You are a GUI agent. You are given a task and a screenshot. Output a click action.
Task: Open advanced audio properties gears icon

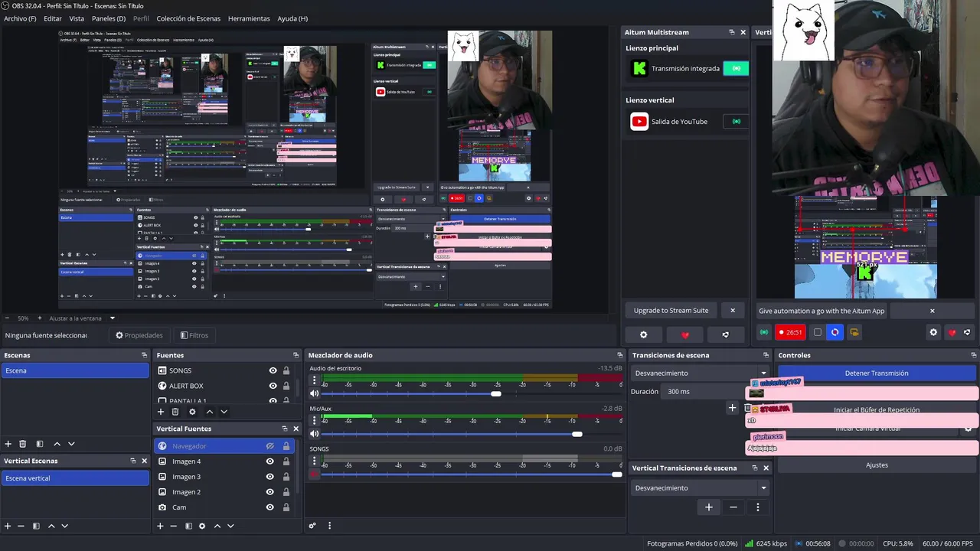point(312,526)
